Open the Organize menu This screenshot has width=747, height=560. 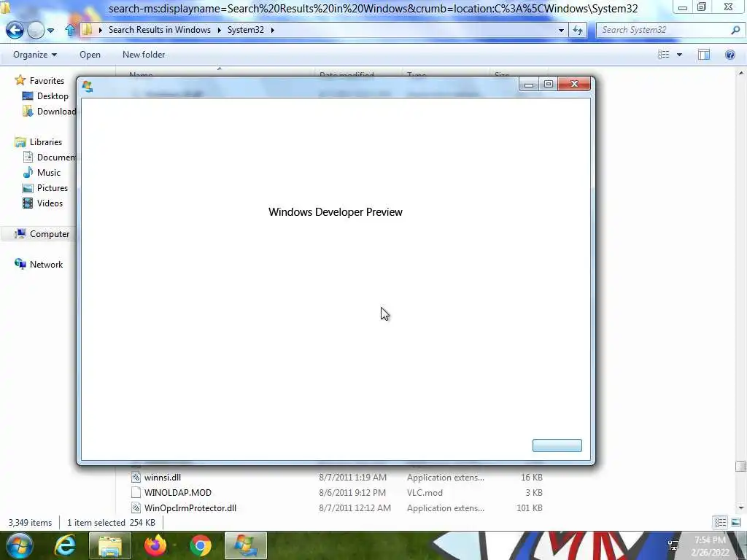click(x=35, y=54)
